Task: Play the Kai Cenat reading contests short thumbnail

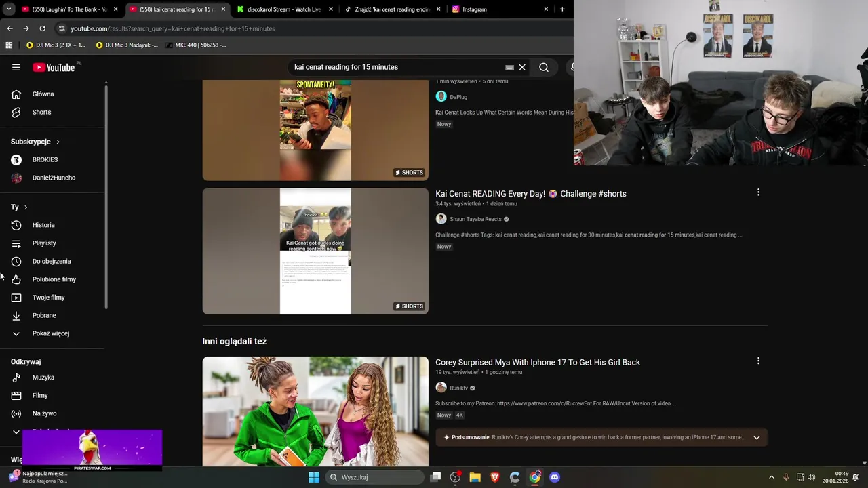Action: pyautogui.click(x=315, y=251)
